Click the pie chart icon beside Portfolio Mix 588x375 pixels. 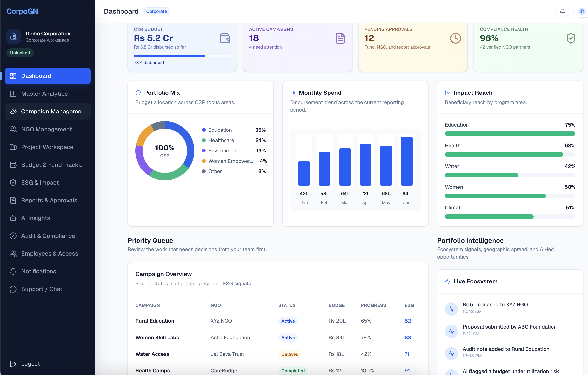[x=138, y=93]
